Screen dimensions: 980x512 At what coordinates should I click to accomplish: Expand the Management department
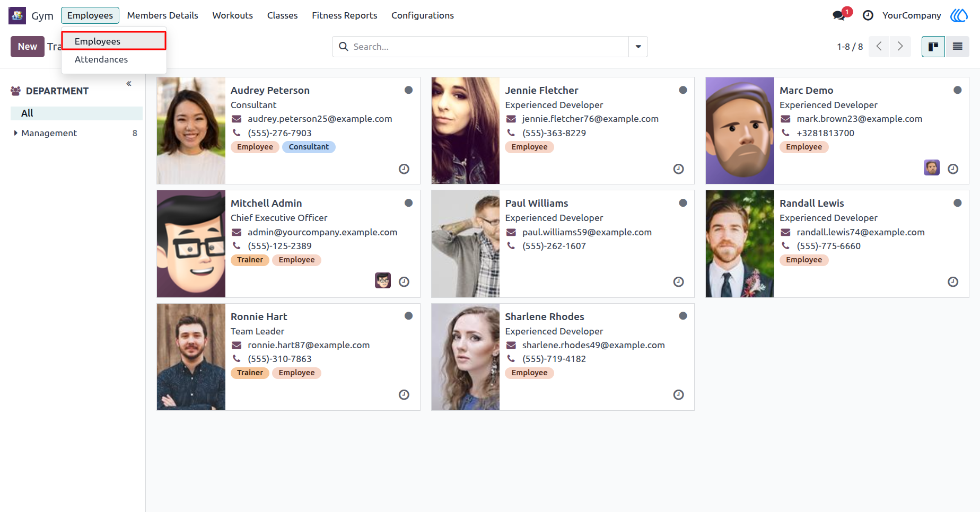point(15,133)
